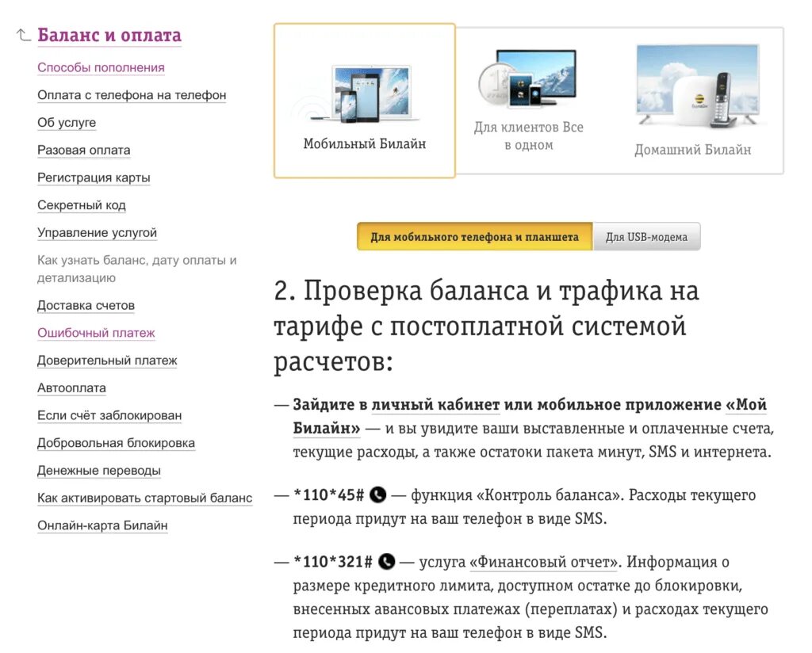
Task: Open Доставка счетов link
Action: pyautogui.click(x=86, y=305)
